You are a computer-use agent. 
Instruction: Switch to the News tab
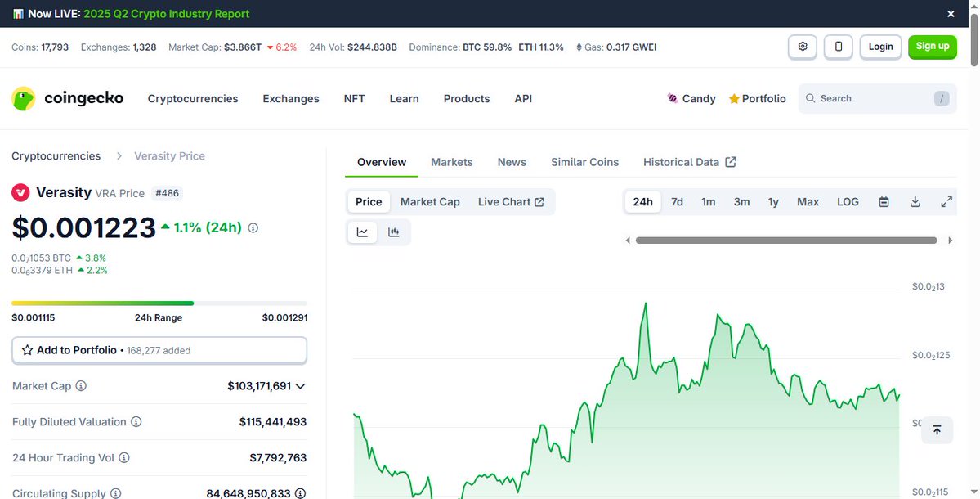(512, 162)
